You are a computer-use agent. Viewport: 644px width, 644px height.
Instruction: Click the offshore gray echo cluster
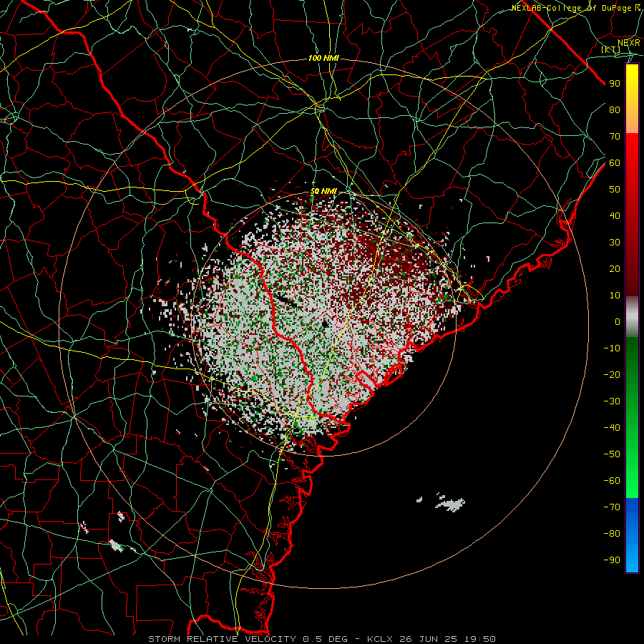(449, 503)
